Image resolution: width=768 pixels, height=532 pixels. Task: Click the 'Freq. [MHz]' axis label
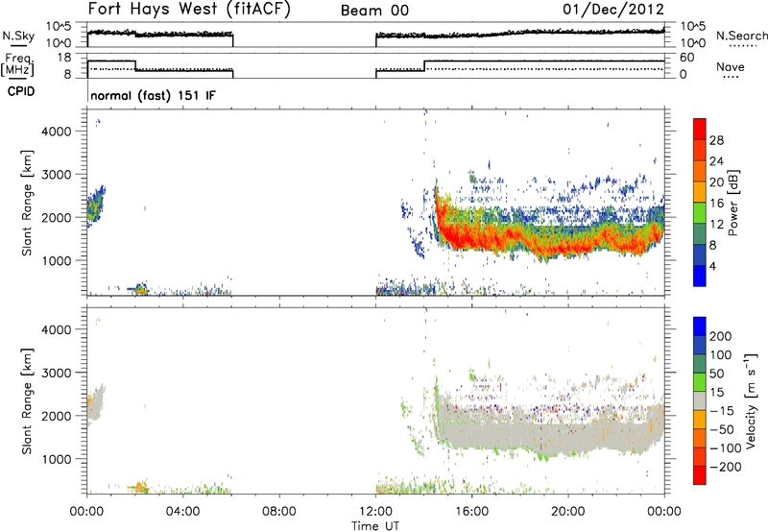17,65
